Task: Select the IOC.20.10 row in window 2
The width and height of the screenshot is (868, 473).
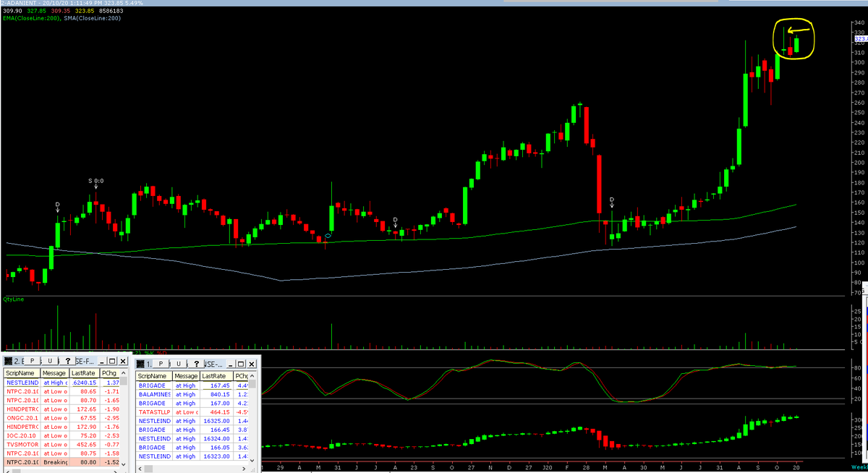Action: pyautogui.click(x=61, y=435)
